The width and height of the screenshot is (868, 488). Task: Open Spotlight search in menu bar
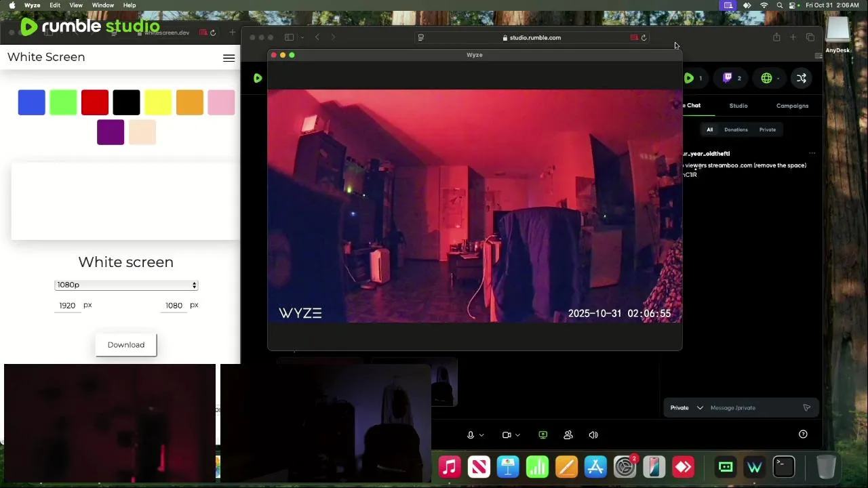pos(780,5)
